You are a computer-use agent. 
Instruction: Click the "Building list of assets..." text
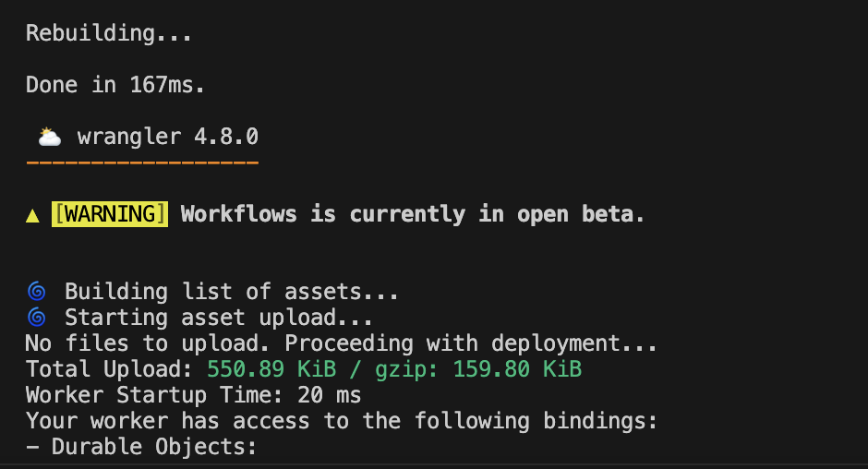(x=231, y=293)
